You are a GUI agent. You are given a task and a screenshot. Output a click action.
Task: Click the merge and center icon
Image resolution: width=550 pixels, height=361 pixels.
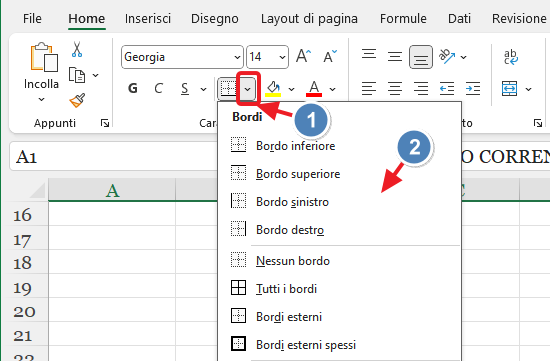(509, 89)
